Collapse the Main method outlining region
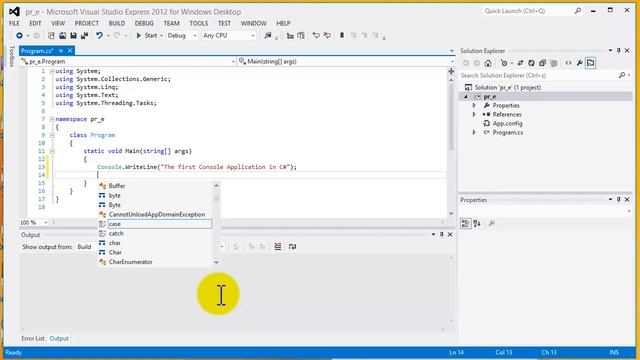640x360 pixels. tap(52, 151)
